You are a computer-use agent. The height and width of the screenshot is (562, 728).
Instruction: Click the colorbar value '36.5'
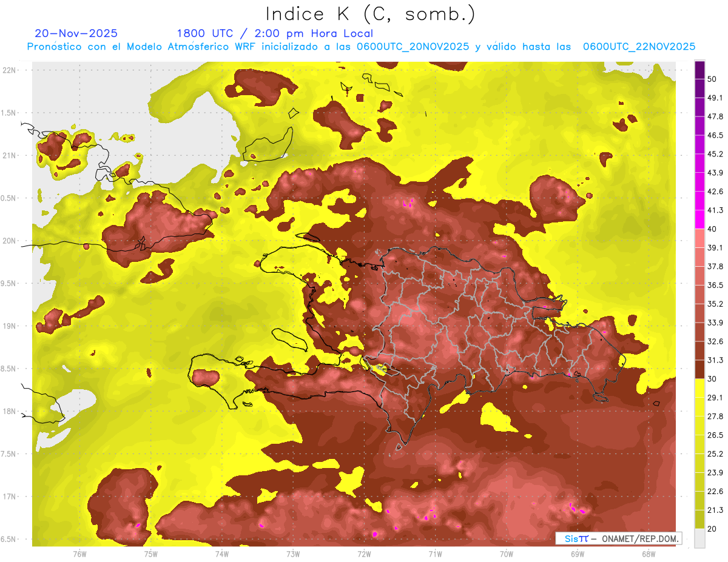715,285
